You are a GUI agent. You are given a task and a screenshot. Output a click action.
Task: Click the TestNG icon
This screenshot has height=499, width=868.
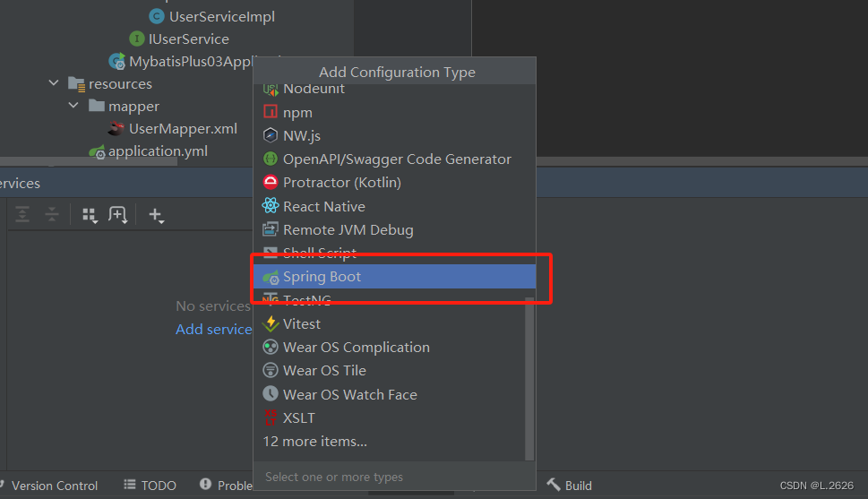[x=271, y=299]
